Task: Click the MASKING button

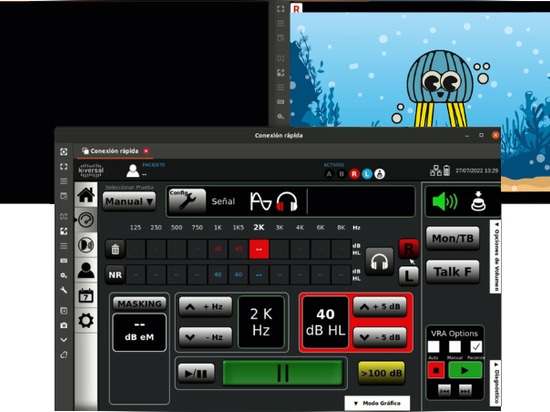Action: pyautogui.click(x=139, y=304)
